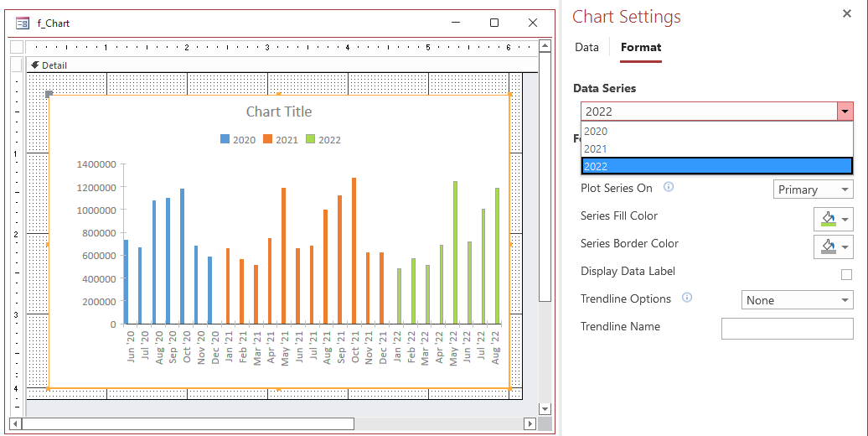
Task: Click the Series Fill Color paint bucket icon
Action: [x=827, y=218]
